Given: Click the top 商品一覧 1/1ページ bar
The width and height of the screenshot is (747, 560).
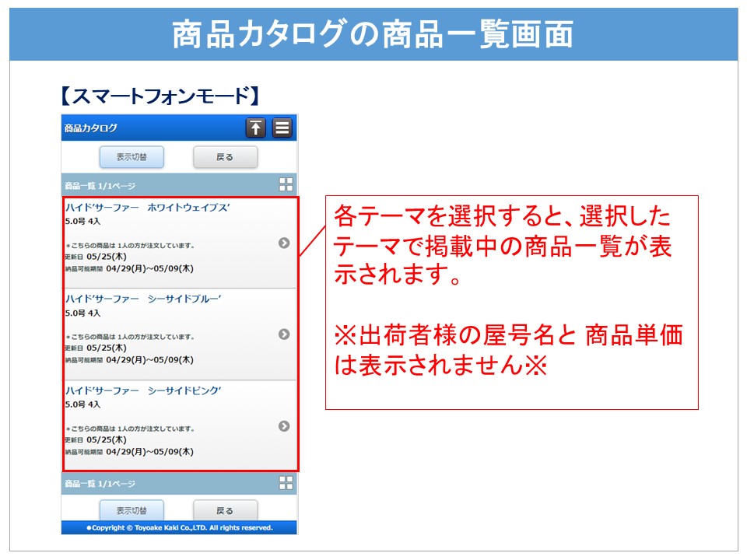Looking at the screenshot, I should click(100, 186).
